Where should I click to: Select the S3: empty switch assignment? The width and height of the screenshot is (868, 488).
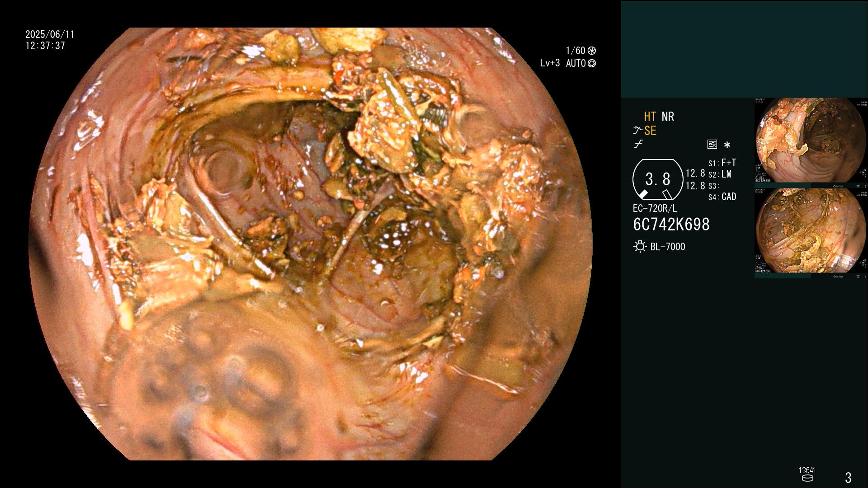pos(713,186)
